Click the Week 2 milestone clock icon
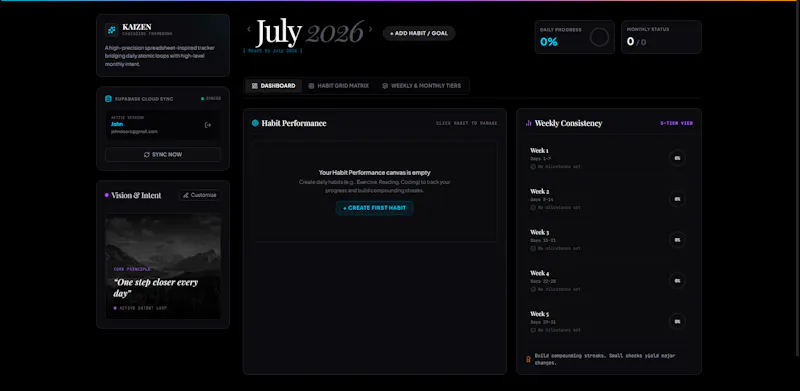Viewport: 800px width, 391px height. 533,208
